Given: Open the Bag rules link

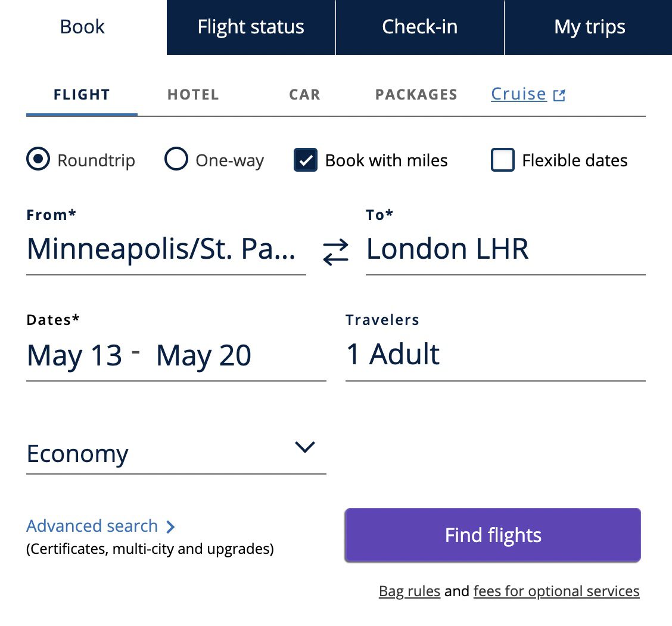Looking at the screenshot, I should pos(409,591).
